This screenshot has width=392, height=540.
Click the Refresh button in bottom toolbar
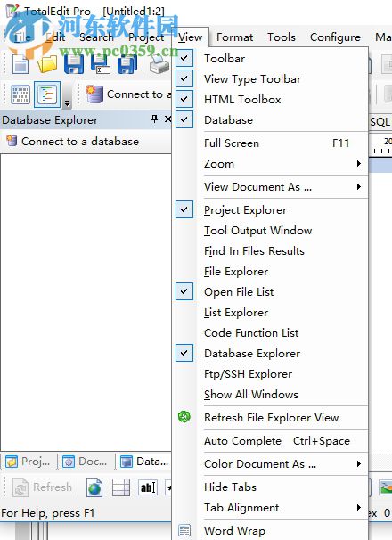point(43,487)
